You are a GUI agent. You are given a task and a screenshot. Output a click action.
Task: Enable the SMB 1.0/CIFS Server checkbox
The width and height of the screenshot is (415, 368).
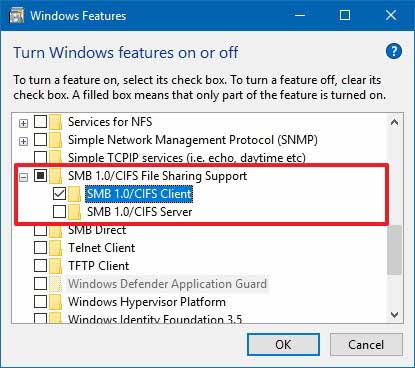click(59, 211)
